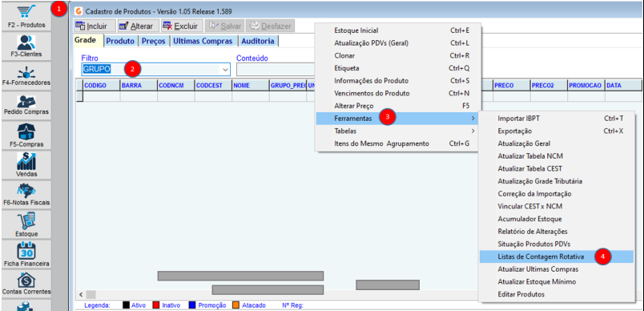Image resolution: width=644 pixels, height=311 pixels.
Task: Open the Vendas chart icon
Action: [26, 164]
